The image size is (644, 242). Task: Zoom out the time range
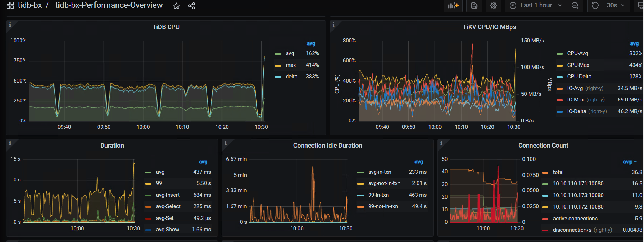[575, 6]
